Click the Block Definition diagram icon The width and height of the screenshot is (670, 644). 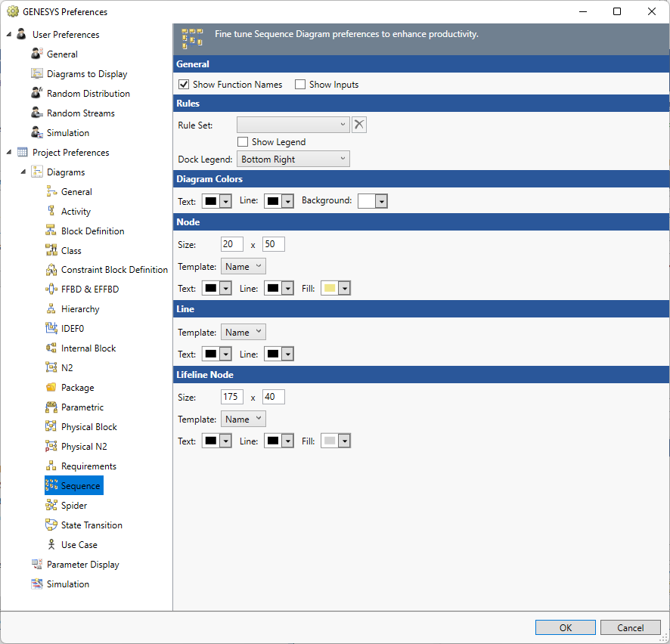tap(52, 231)
